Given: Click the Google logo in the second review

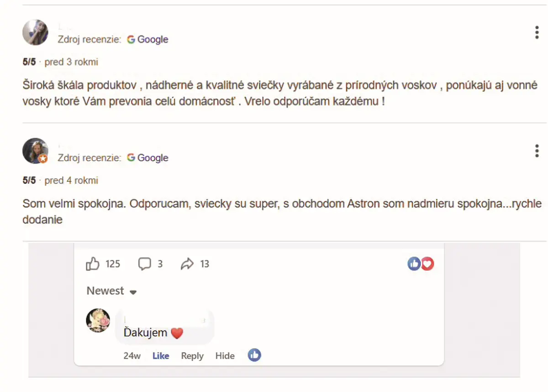Looking at the screenshot, I should point(148,158).
